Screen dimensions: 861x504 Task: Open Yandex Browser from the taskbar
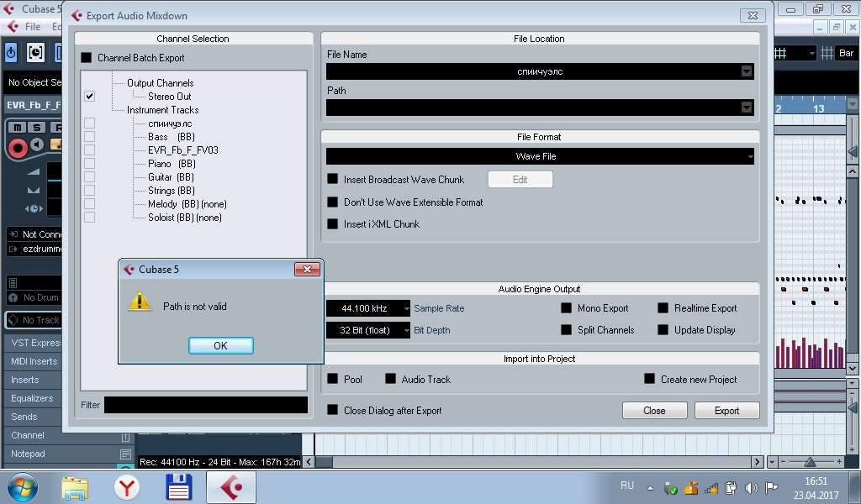click(x=126, y=486)
